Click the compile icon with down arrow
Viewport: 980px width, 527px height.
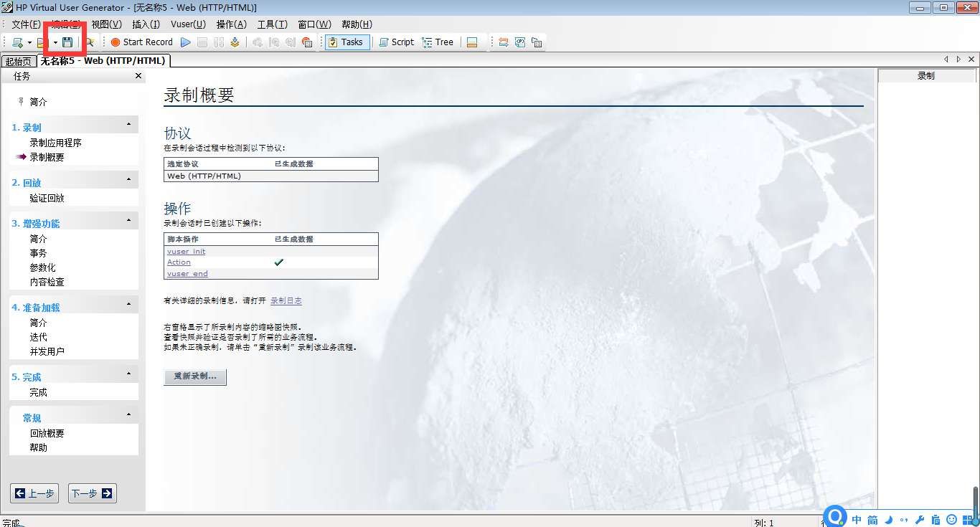click(235, 42)
